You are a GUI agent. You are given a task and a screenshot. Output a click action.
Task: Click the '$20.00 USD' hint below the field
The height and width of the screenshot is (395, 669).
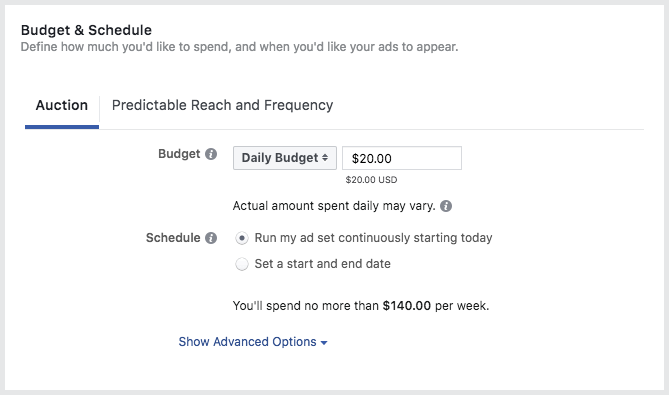tap(371, 180)
